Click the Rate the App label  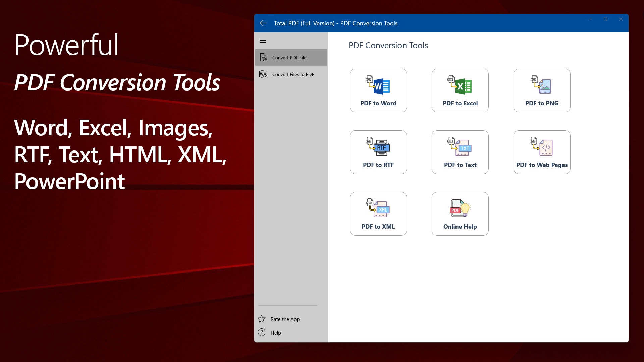coord(285,319)
